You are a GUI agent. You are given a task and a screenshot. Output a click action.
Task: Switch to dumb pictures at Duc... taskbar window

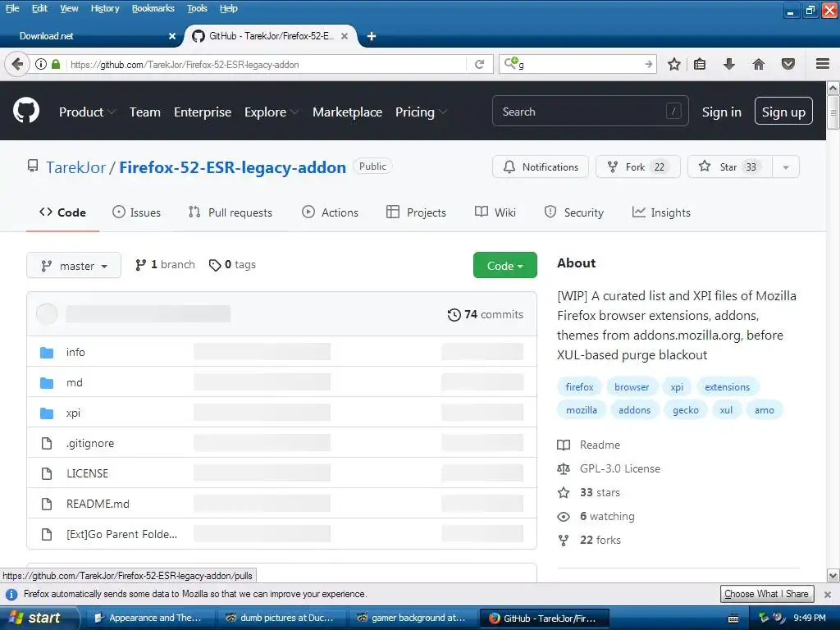(x=281, y=618)
